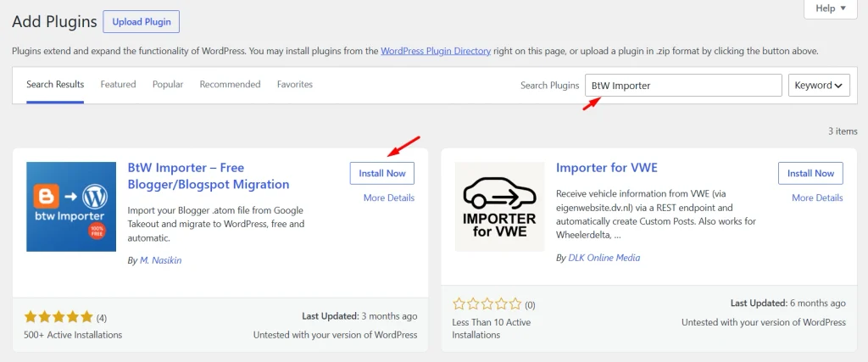This screenshot has width=868, height=362.
Task: Click 'Last Updated: 6 months ago' text
Action: [788, 303]
